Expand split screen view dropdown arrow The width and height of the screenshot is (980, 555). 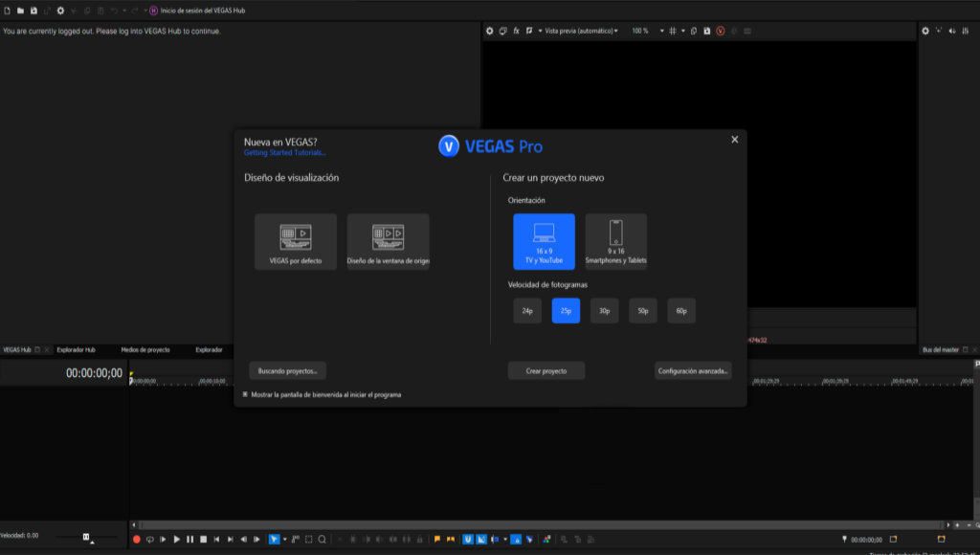[540, 31]
